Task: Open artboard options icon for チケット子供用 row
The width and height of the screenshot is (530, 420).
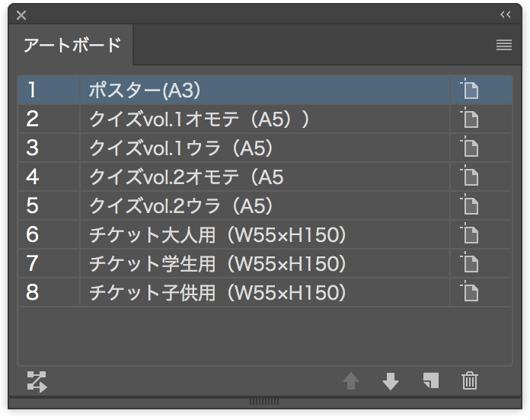Action: pos(469,291)
